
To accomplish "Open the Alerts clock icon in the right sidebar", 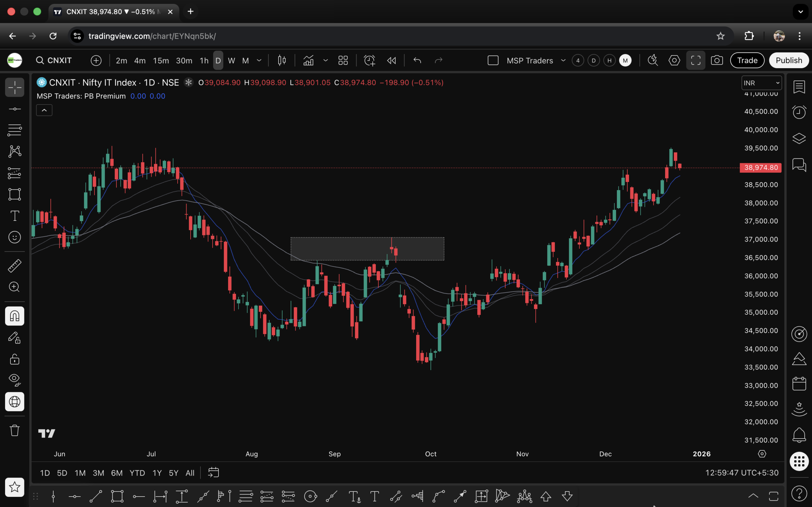I will pos(799,112).
